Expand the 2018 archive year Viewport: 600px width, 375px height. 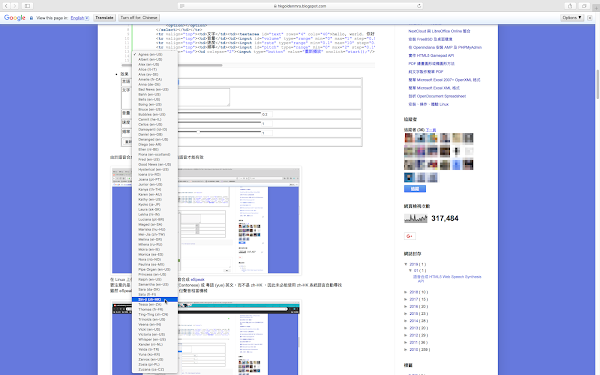(406, 292)
